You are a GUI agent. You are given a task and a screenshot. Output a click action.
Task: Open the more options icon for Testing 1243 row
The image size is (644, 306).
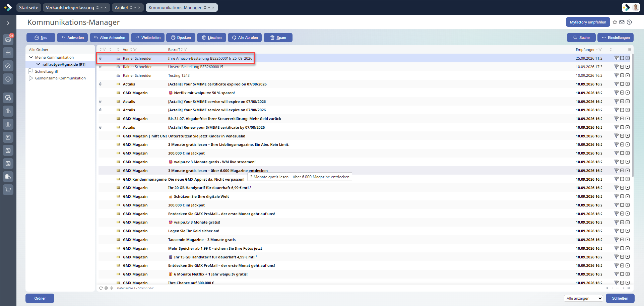pyautogui.click(x=622, y=75)
